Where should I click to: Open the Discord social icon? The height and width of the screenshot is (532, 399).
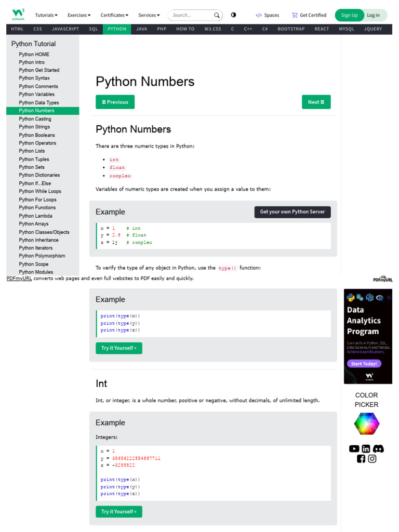pyautogui.click(x=378, y=449)
